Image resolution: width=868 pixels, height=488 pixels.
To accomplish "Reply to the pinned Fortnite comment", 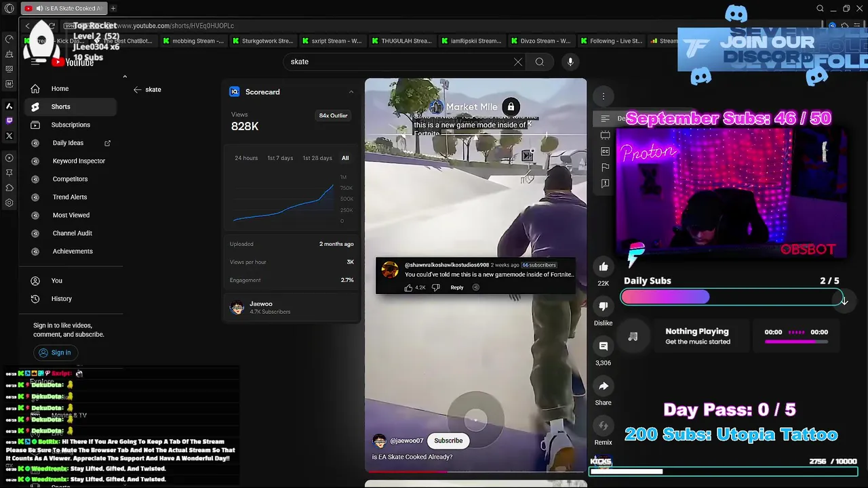I will coord(457,287).
